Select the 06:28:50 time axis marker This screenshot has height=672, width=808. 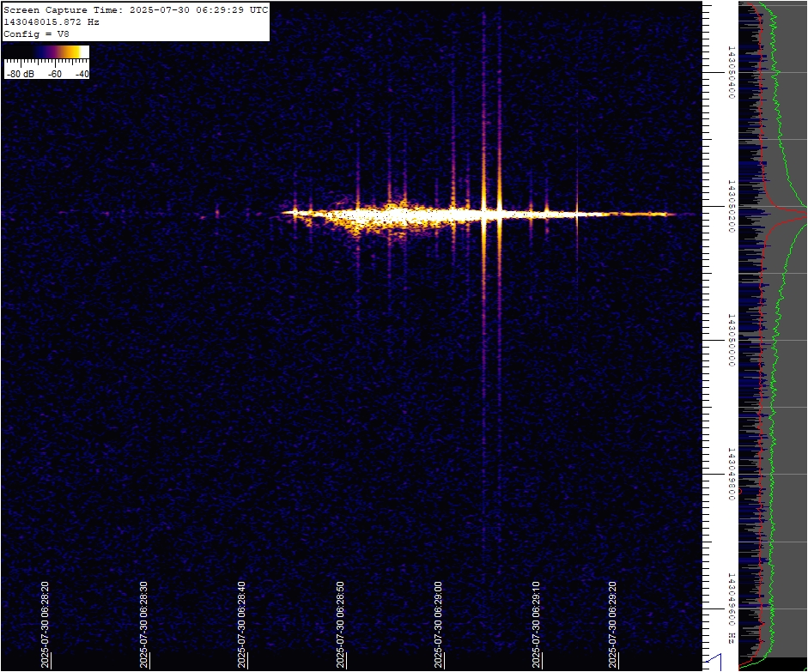(340, 625)
